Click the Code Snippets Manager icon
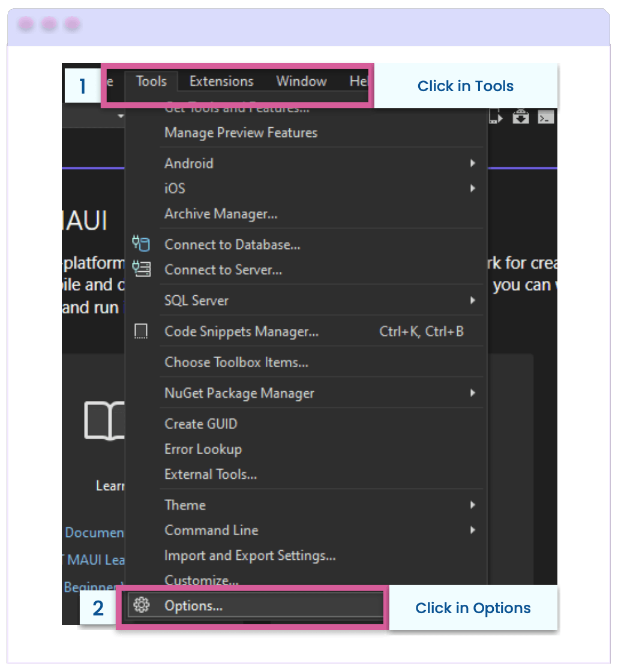 point(141,331)
